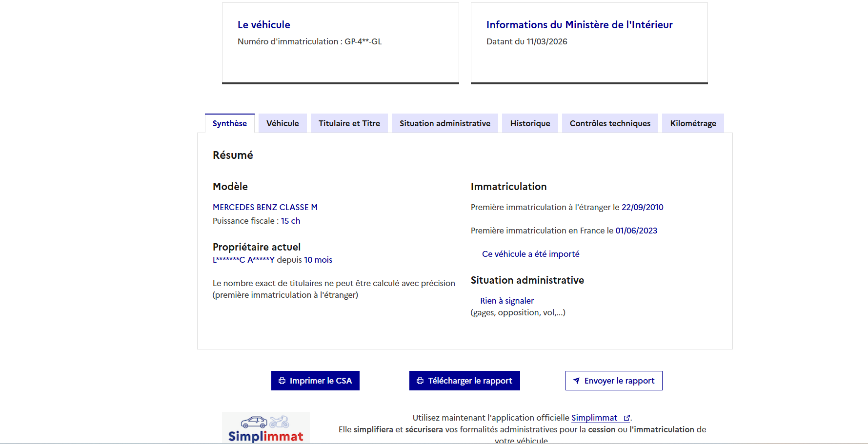This screenshot has width=868, height=444.
Task: Go to the Historique tab
Action: pos(530,123)
